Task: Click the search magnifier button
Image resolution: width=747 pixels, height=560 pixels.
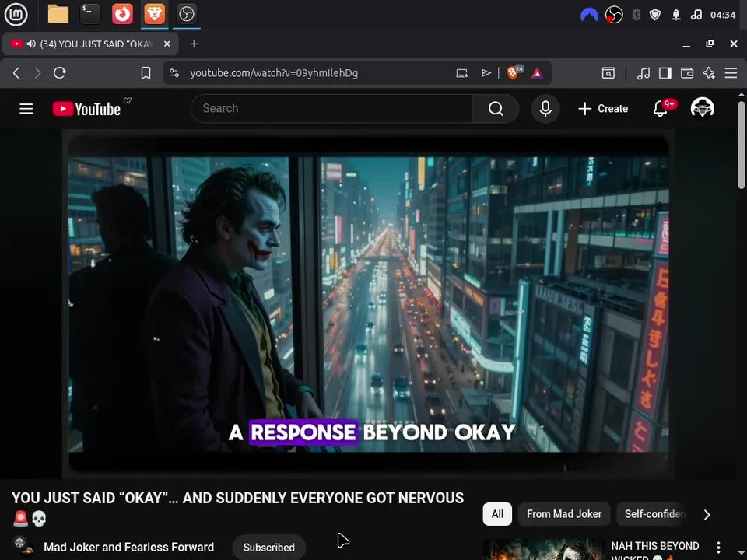Action: (x=496, y=109)
